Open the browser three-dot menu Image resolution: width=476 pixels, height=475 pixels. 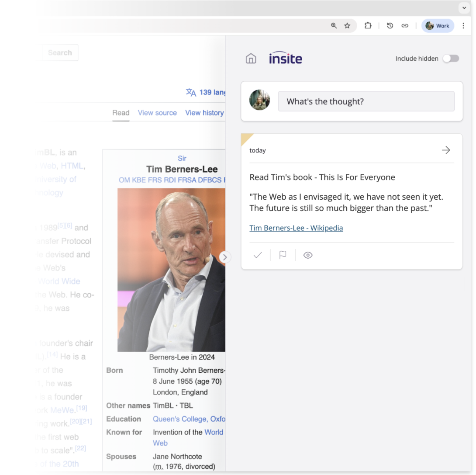pyautogui.click(x=463, y=25)
